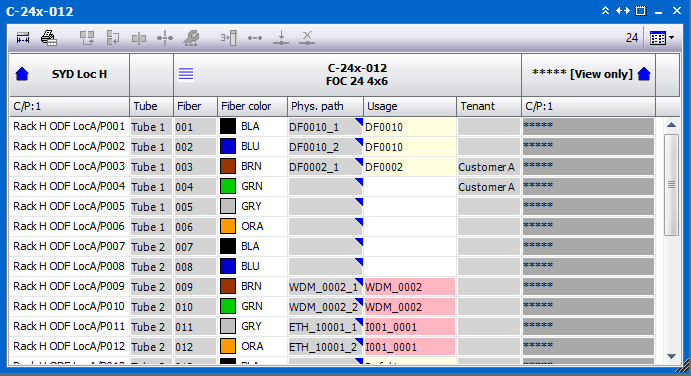Click usage cell DF0002
Image resolution: width=691 pixels, height=376 pixels.
coord(410,167)
